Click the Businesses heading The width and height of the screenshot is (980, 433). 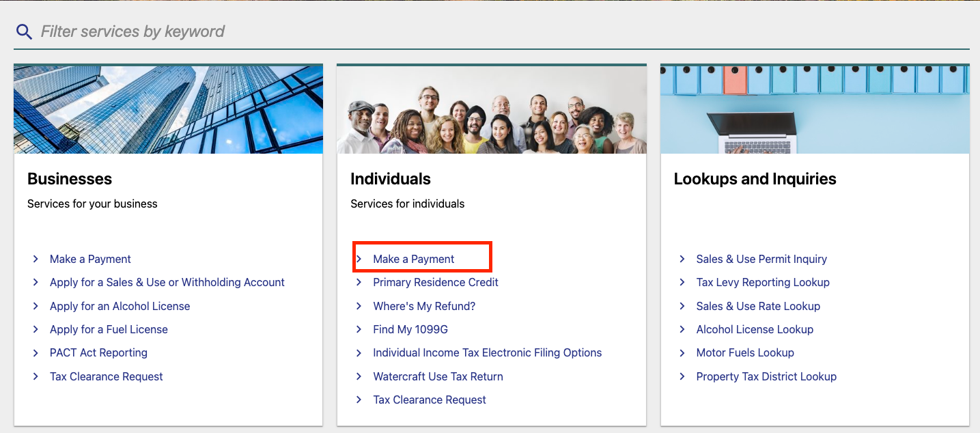tap(70, 179)
